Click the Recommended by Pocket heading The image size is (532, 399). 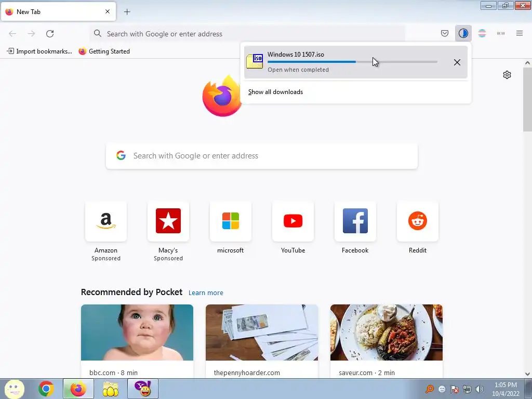[131, 292]
